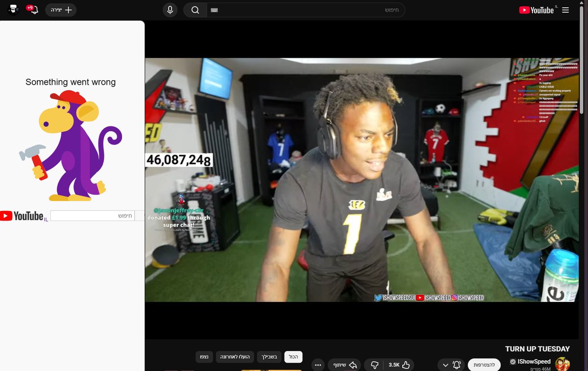588x371 pixels.
Task: Share the stream with the Share arrow icon
Action: pos(344,365)
